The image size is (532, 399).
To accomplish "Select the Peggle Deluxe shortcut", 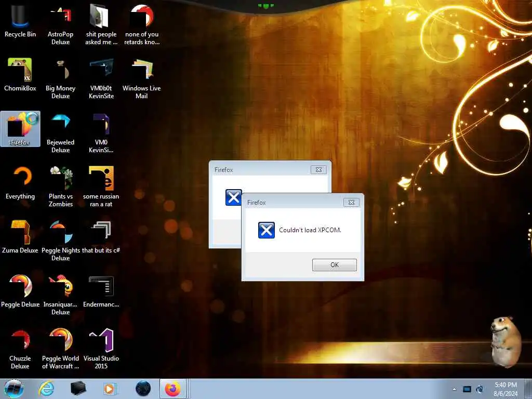I will [x=20, y=291].
